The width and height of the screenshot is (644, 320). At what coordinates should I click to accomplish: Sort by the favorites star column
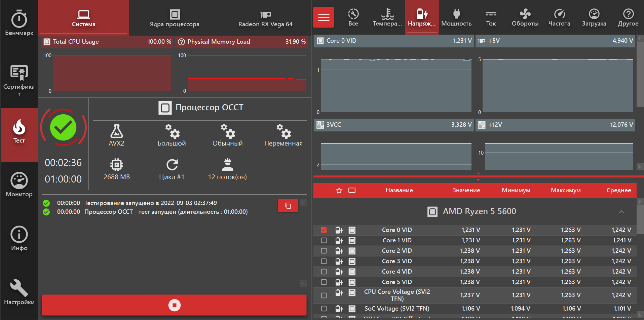click(x=339, y=191)
